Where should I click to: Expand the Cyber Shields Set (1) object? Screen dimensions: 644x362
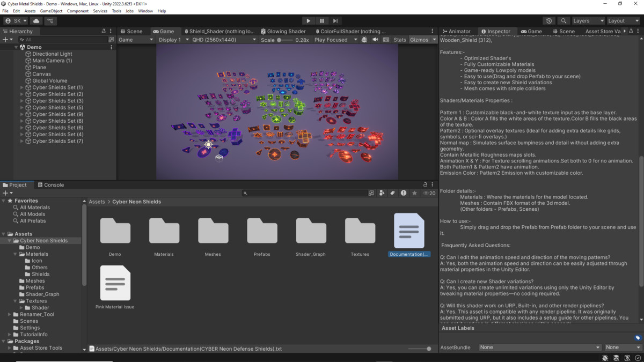[x=22, y=87]
